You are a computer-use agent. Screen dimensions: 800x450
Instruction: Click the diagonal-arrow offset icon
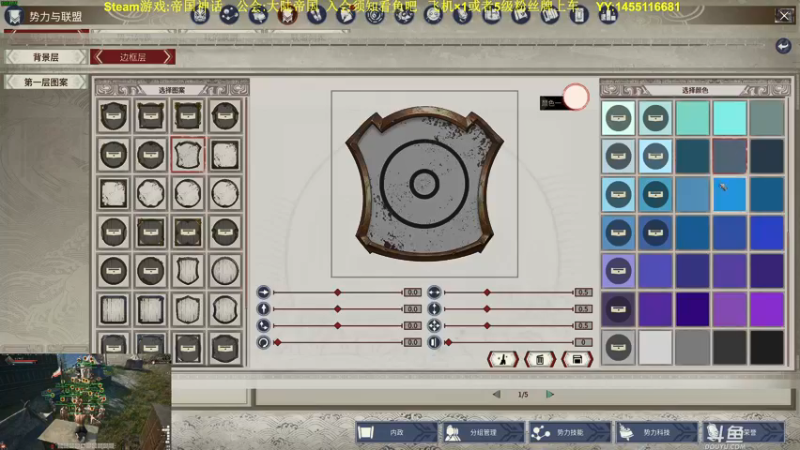tap(263, 326)
